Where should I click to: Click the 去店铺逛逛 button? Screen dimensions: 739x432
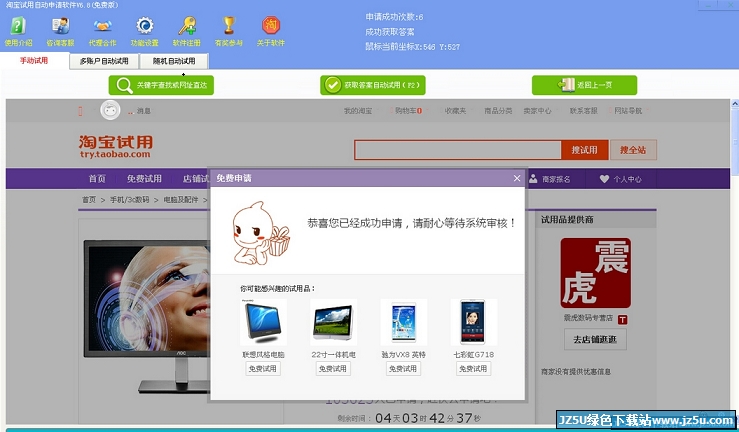point(595,339)
